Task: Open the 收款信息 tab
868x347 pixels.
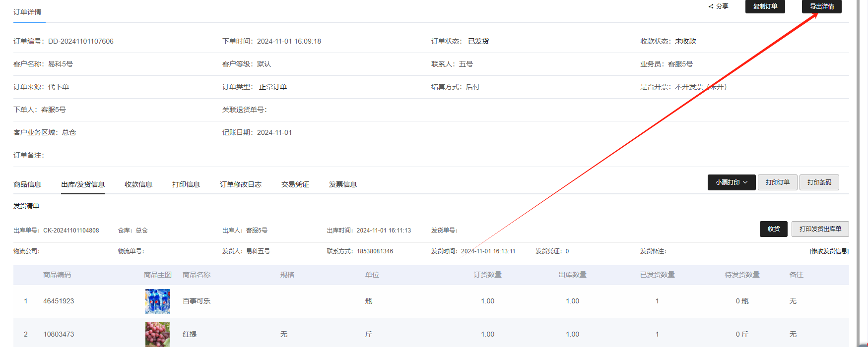Action: (138, 184)
